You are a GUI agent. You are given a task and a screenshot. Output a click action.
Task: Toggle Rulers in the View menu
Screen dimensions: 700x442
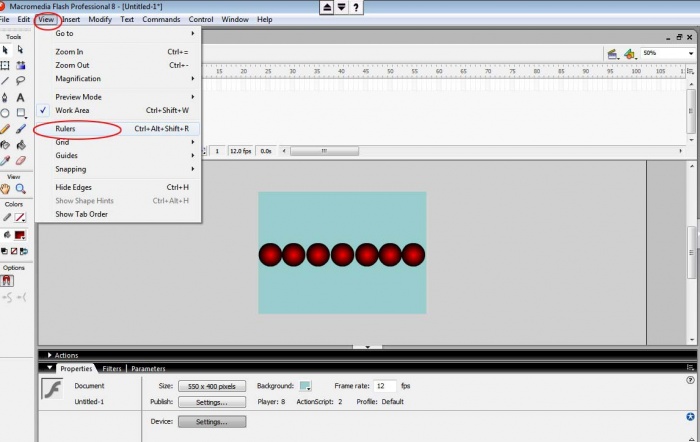point(118,129)
